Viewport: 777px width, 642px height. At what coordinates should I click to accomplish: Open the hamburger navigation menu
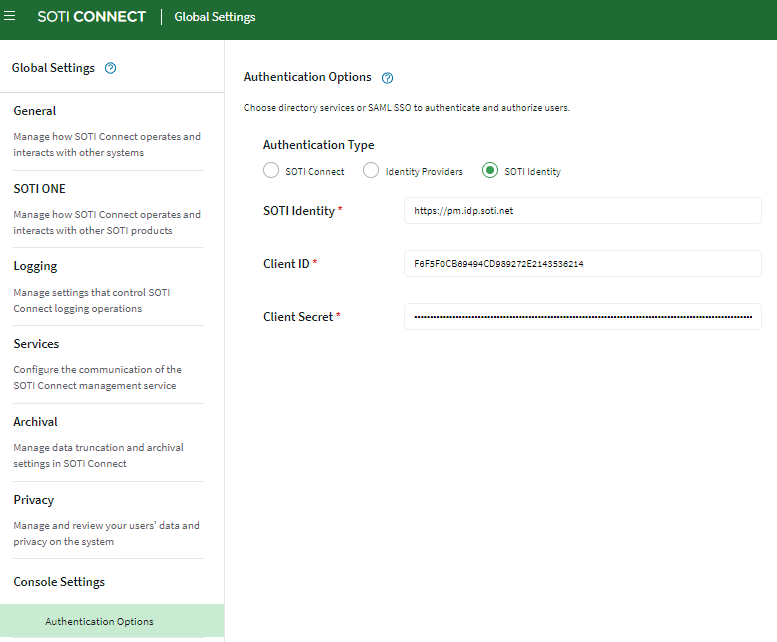9,16
